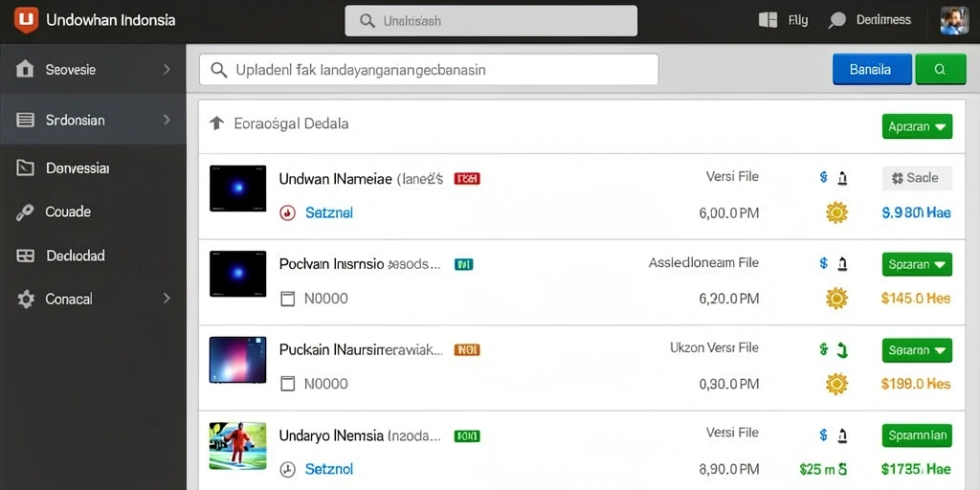The width and height of the screenshot is (980, 490).
Task: Click the clock icon beside Setznol in Undaryo row
Action: [287, 469]
